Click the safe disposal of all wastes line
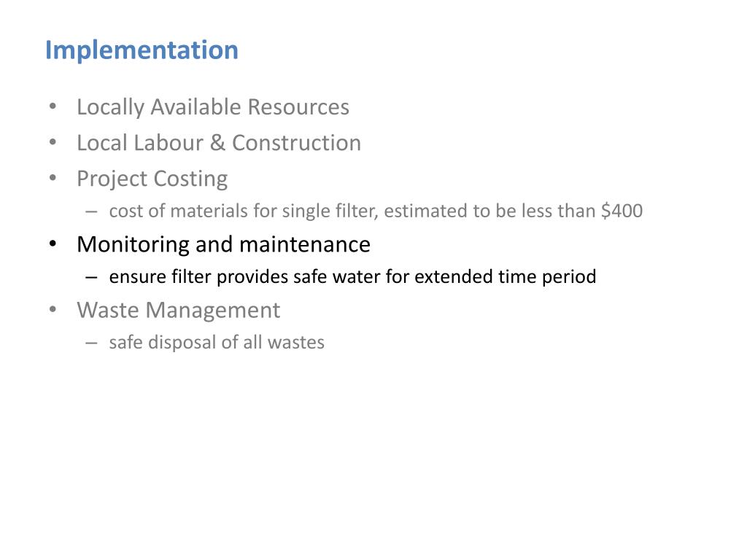This screenshot has height=560, width=747. 217,343
